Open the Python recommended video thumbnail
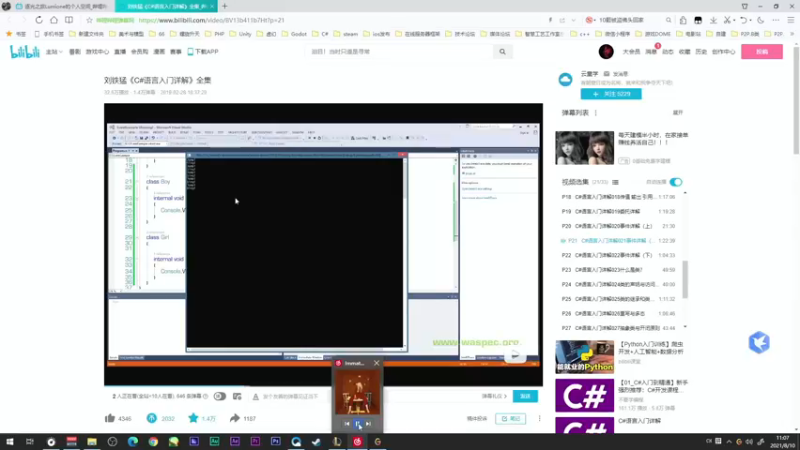The height and width of the screenshot is (450, 800). 585,357
